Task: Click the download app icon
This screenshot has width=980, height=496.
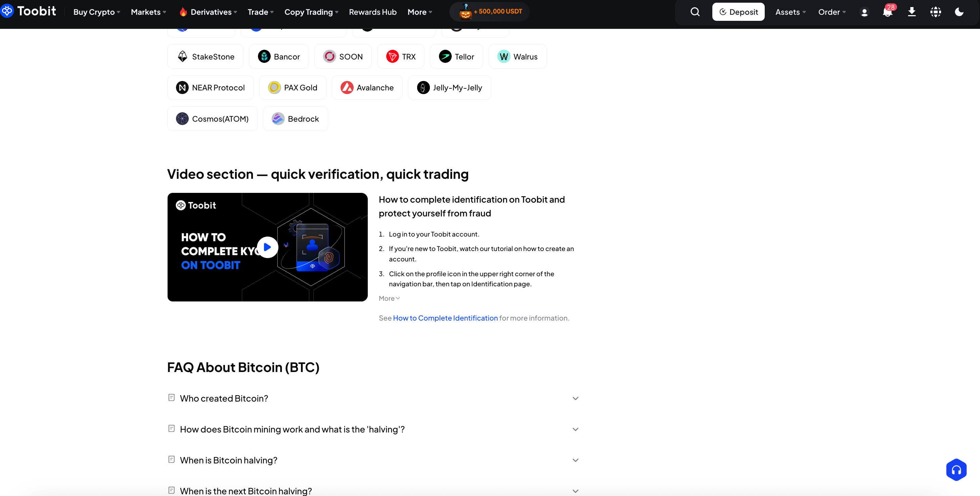Action: pyautogui.click(x=911, y=12)
